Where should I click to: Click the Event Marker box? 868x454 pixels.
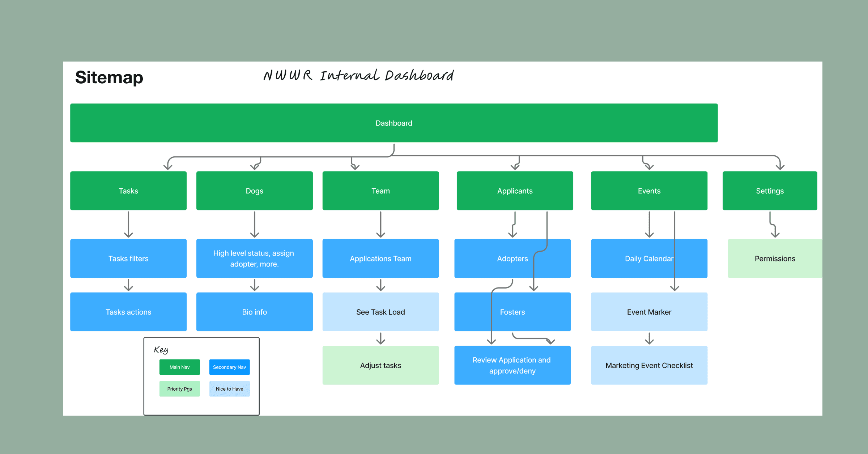click(x=649, y=312)
